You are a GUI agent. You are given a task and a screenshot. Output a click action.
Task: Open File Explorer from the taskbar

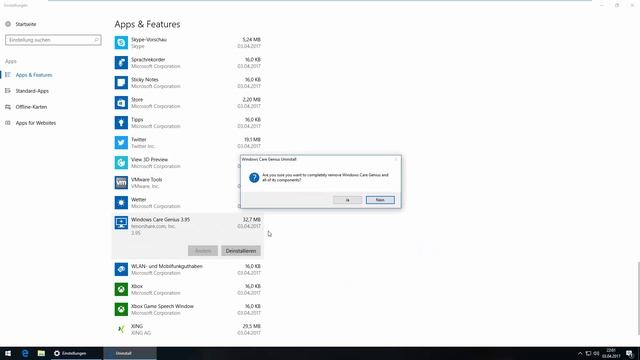41,353
